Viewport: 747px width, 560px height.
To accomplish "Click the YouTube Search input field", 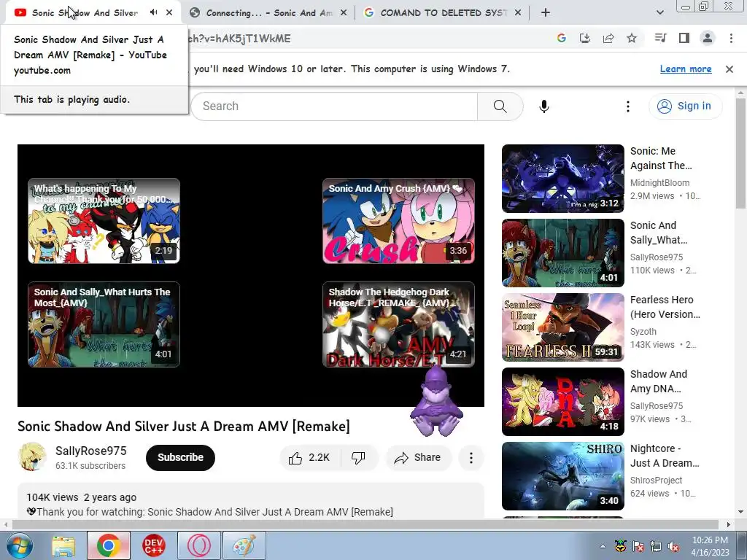I will click(334, 106).
